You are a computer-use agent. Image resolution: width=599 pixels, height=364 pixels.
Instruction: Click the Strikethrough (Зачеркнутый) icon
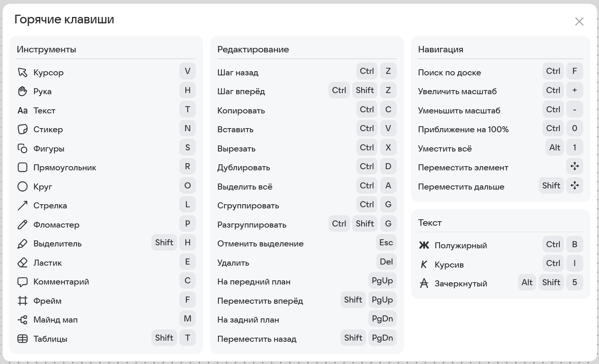(424, 283)
